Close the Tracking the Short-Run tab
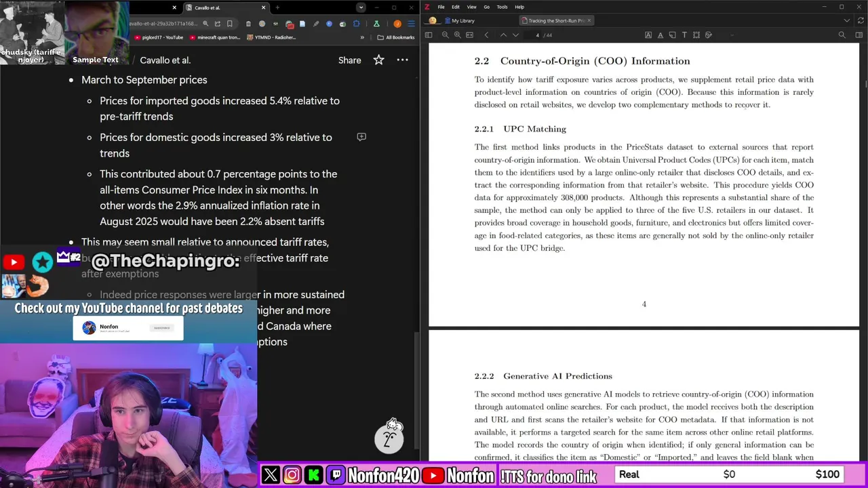 (589, 20)
